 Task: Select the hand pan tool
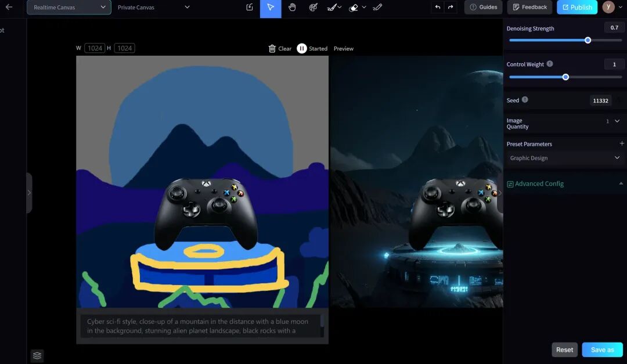[x=292, y=7]
